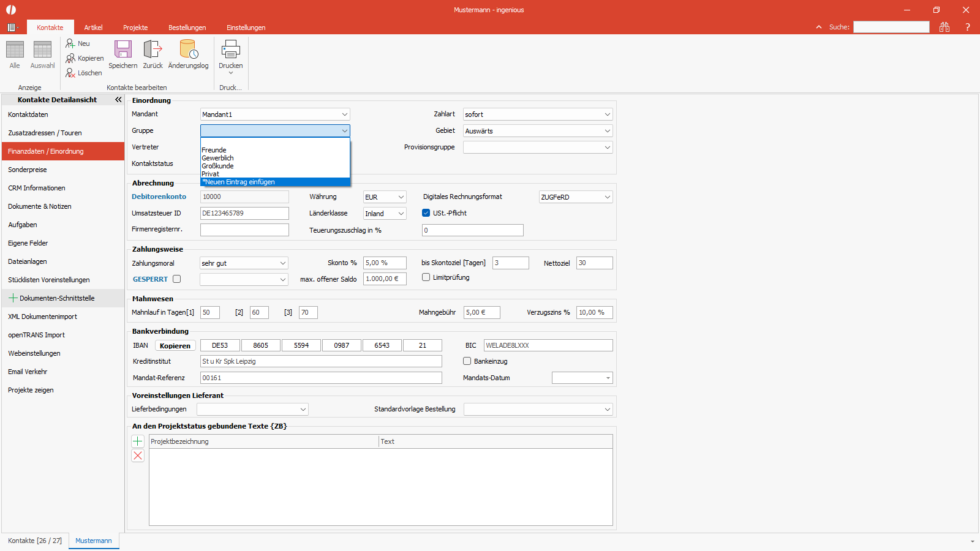Open the Änderungslog database icon

pyautogui.click(x=188, y=50)
